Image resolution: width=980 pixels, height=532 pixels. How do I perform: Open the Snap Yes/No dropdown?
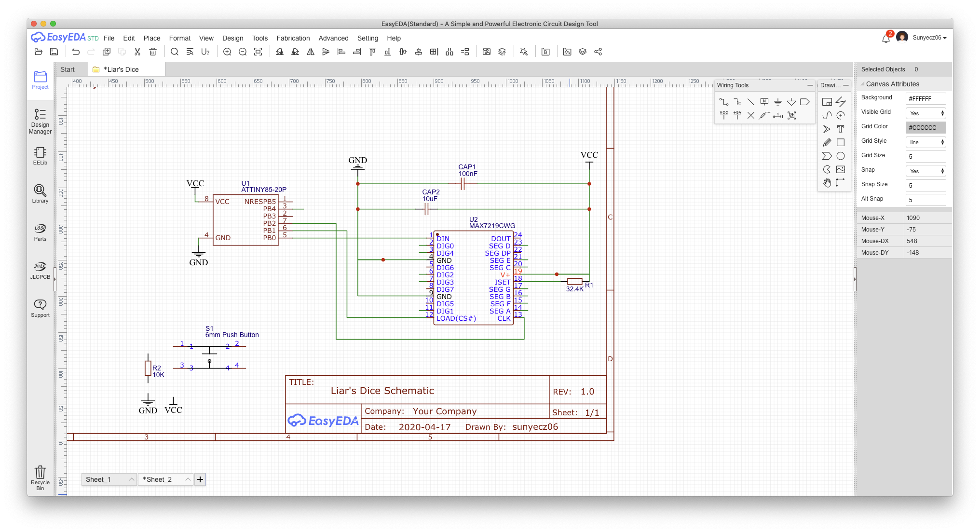pyautogui.click(x=926, y=171)
